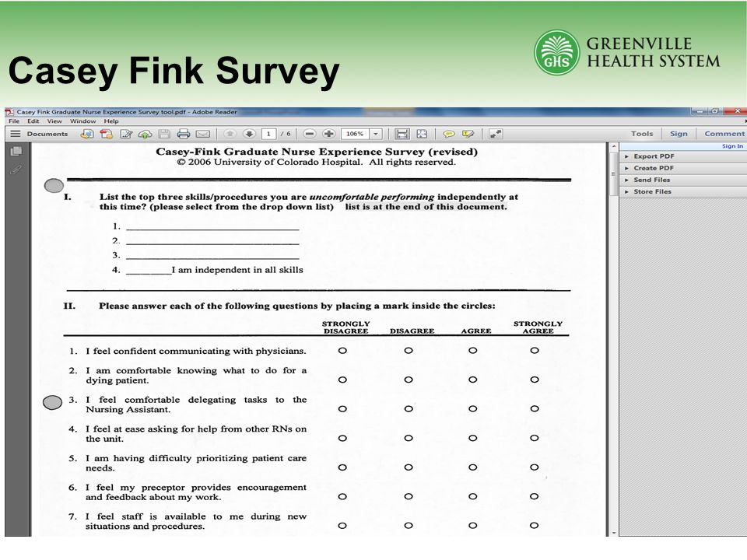
Task: Select Strongly Disagree for asking RNs help
Action: [x=342, y=438]
